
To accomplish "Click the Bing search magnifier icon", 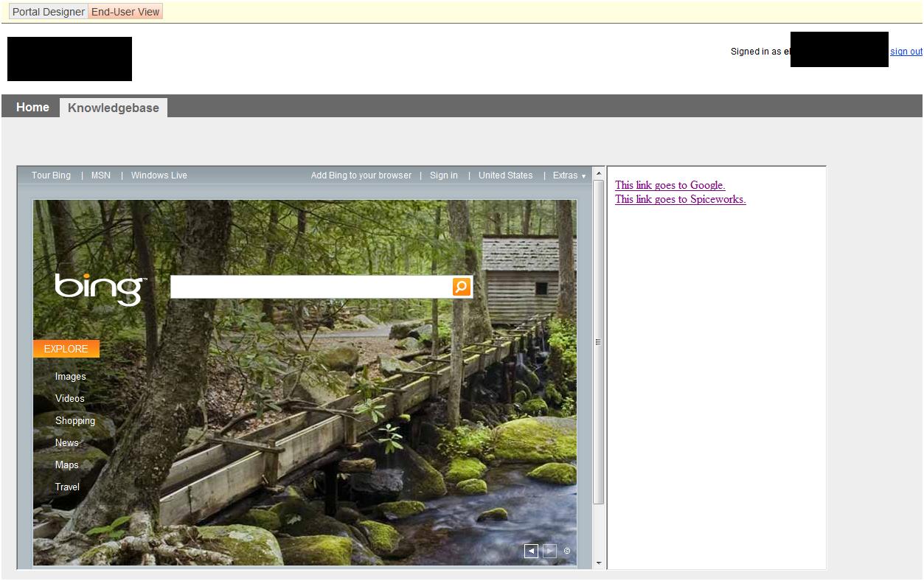I will tap(460, 287).
